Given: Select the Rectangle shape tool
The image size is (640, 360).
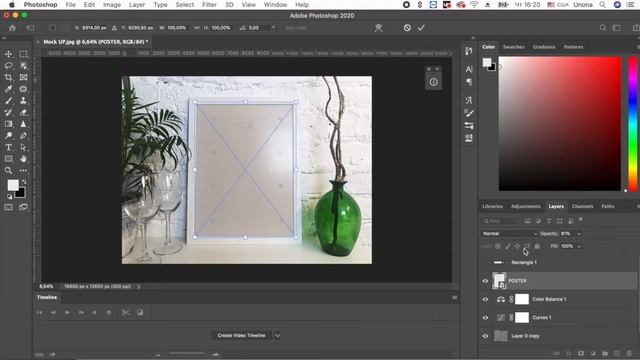Looking at the screenshot, I should pyautogui.click(x=8, y=159).
